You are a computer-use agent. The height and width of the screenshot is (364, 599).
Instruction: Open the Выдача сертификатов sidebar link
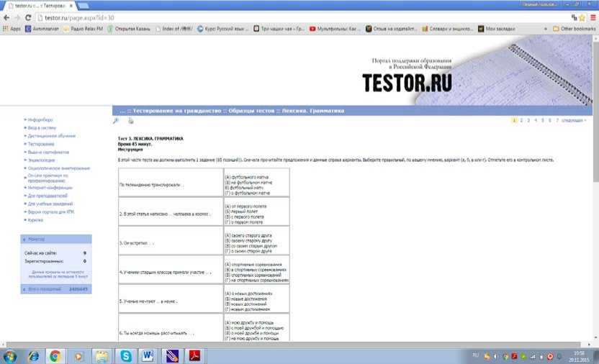pos(48,153)
